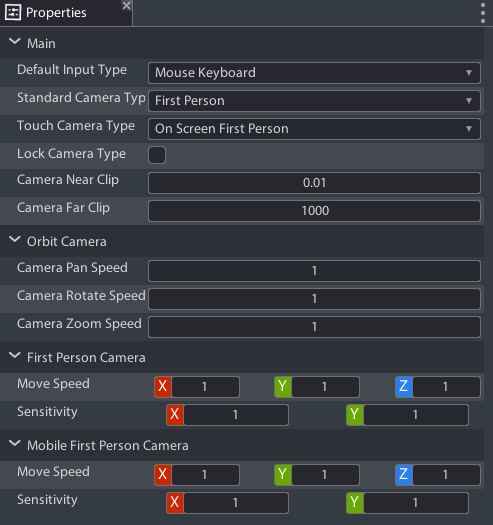This screenshot has height=525, width=493.
Task: Open the Default Input Type dropdown
Action: click(x=314, y=73)
